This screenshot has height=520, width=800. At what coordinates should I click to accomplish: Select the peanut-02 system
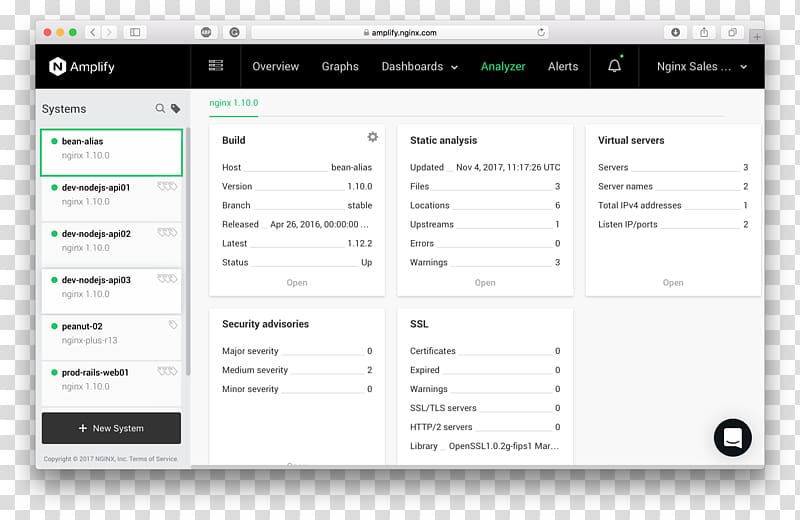pos(111,337)
